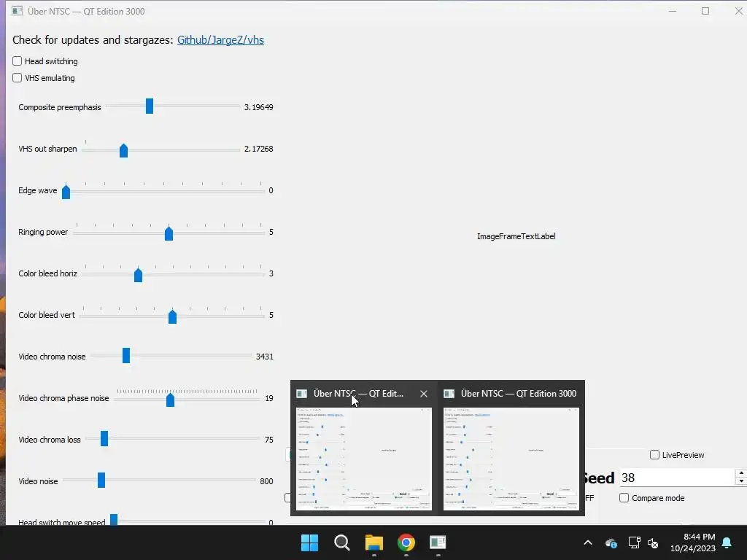Screen dimensions: 747x560
Task: Click Video chroma noise slider handle
Action: pyautogui.click(x=126, y=355)
